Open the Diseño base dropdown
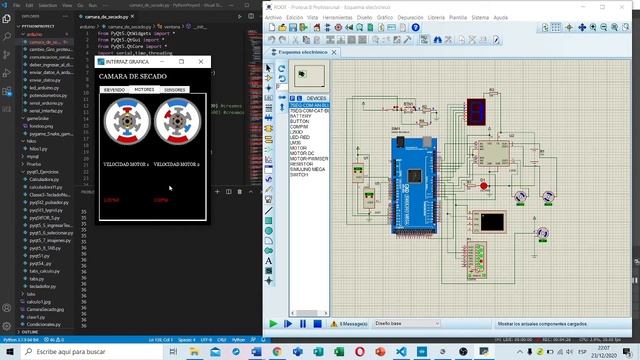The image size is (640, 360). pyautogui.click(x=407, y=324)
